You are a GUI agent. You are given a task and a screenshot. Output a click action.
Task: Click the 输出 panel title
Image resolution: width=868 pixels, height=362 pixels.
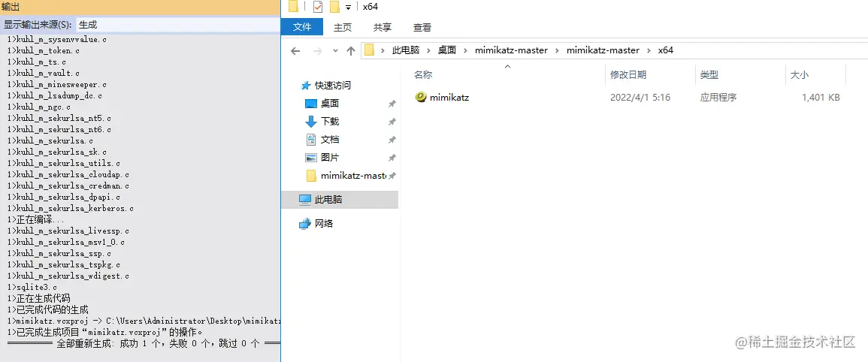click(11, 7)
